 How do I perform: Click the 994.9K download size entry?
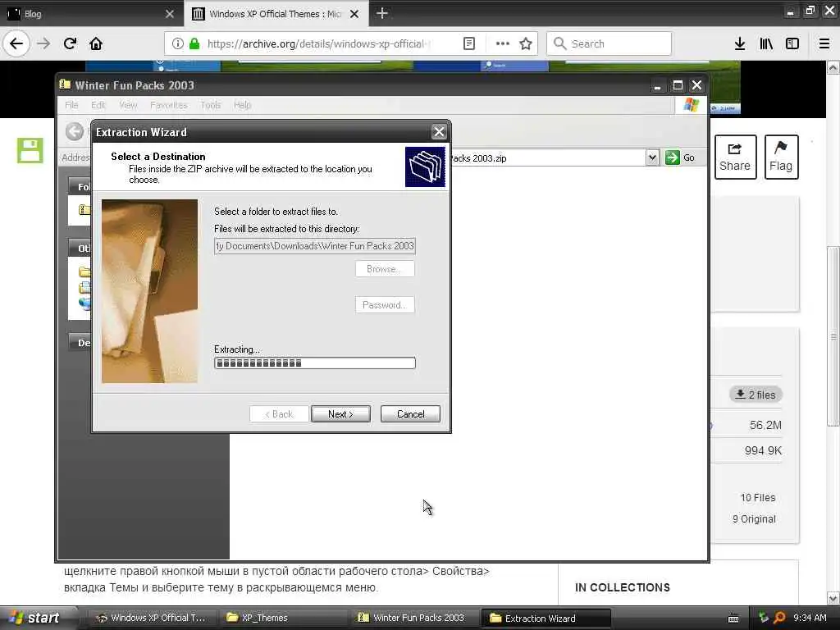coord(763,450)
